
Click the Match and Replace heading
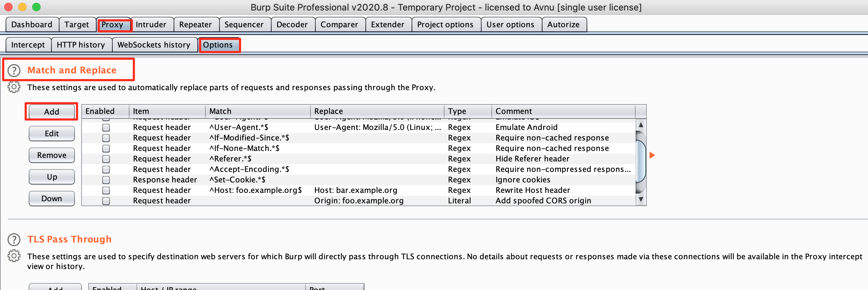[72, 70]
